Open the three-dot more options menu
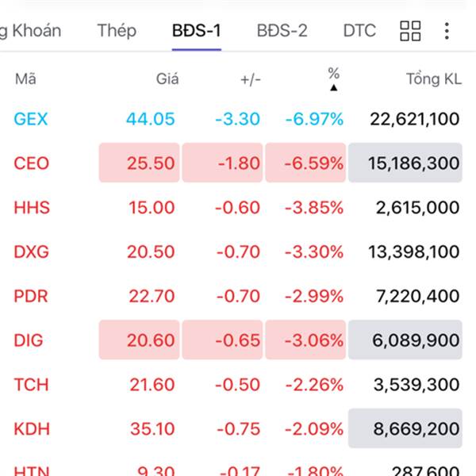 pos(447,31)
